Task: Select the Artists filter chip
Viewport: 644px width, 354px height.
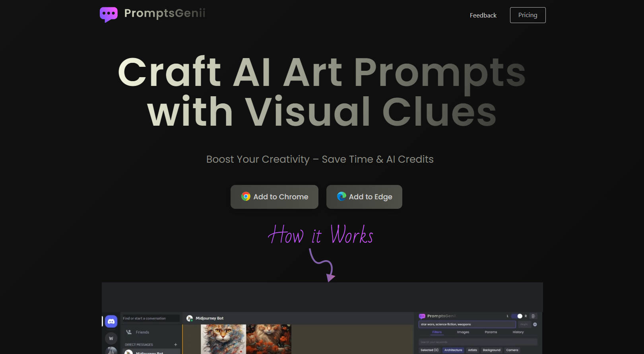Action: click(x=472, y=350)
